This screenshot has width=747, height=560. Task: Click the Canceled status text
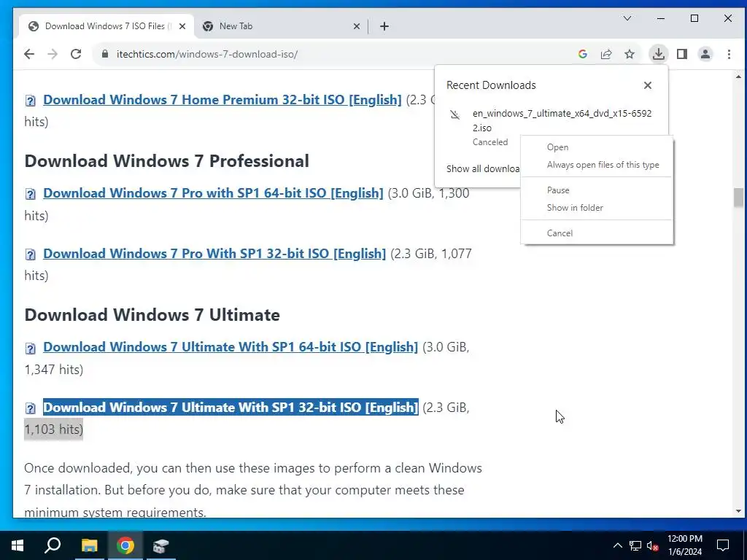[489, 142]
